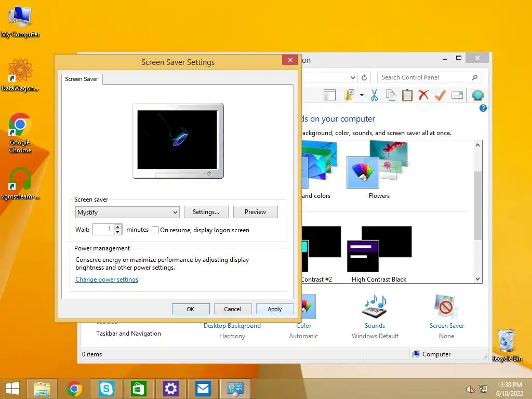
Task: Click the orange checkmark toolbar icon
Action: pos(440,95)
